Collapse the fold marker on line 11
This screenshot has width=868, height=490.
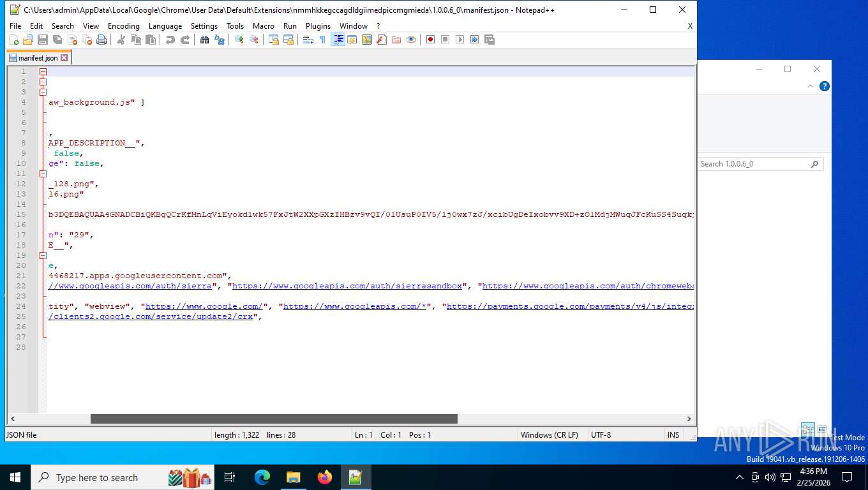click(43, 174)
